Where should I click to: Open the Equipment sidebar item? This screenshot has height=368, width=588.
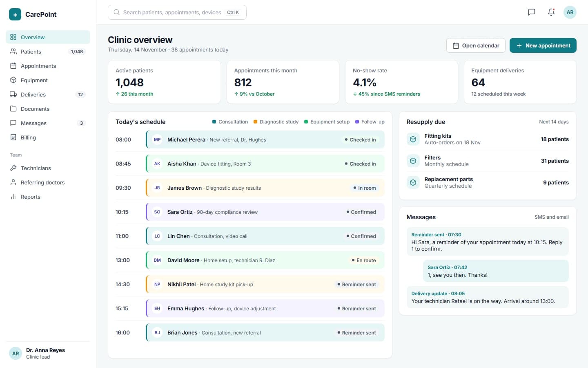pyautogui.click(x=48, y=80)
